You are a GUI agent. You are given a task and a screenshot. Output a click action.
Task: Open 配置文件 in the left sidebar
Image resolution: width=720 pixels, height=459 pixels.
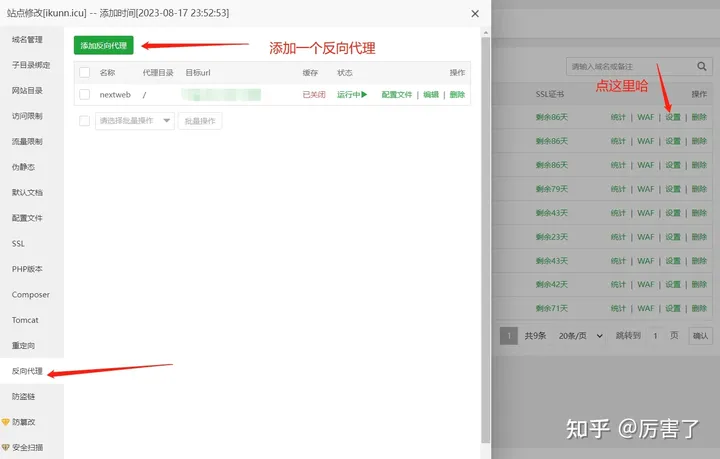pos(27,218)
